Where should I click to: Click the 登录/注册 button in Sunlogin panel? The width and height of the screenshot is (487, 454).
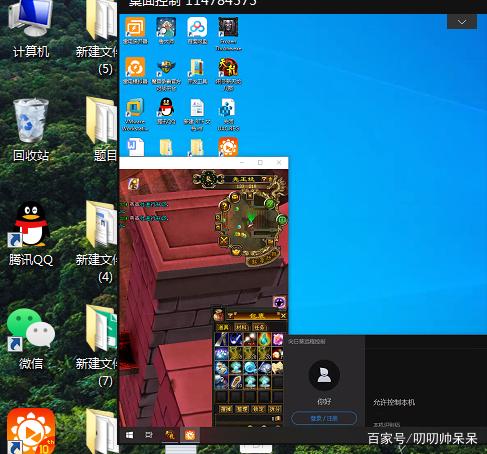(324, 418)
